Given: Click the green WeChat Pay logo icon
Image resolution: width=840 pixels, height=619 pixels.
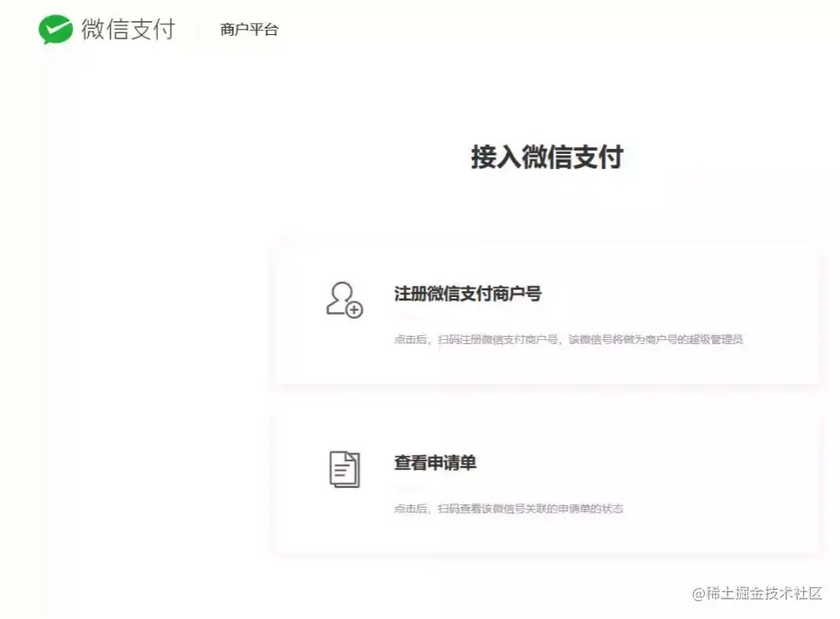Looking at the screenshot, I should tap(55, 29).
